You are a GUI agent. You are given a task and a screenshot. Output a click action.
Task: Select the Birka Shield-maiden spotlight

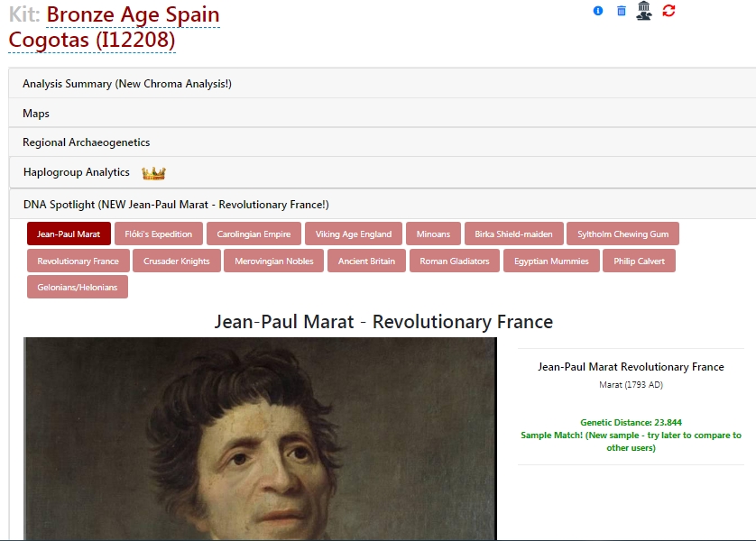pos(513,234)
